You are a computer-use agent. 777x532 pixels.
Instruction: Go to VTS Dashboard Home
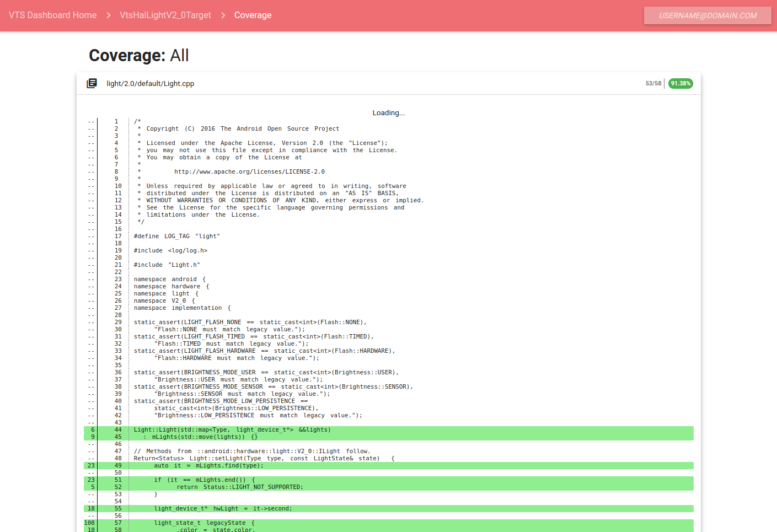52,15
